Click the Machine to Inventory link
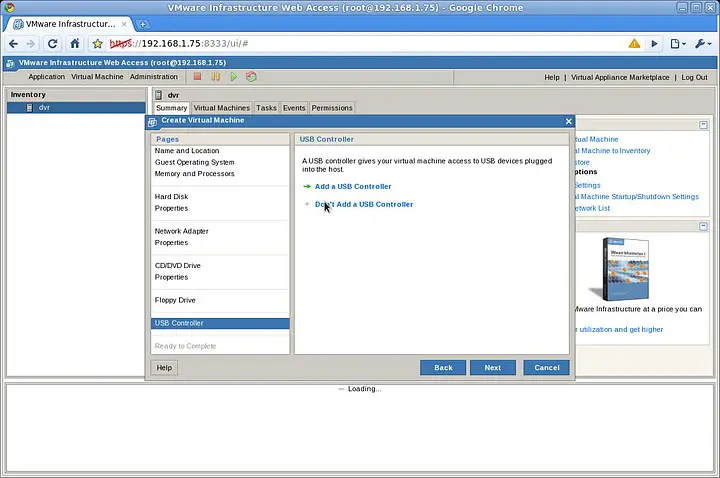Image resolution: width=720 pixels, height=478 pixels. click(615, 151)
